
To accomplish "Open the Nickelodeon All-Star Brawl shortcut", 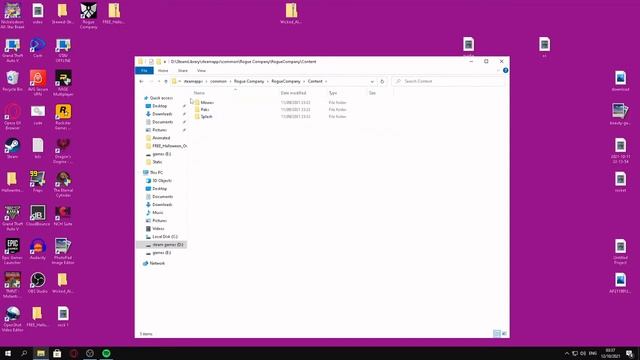I will [x=12, y=16].
